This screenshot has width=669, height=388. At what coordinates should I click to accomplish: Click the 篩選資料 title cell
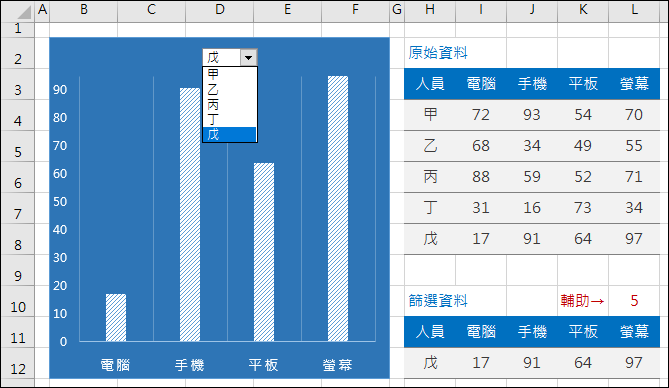click(x=438, y=300)
